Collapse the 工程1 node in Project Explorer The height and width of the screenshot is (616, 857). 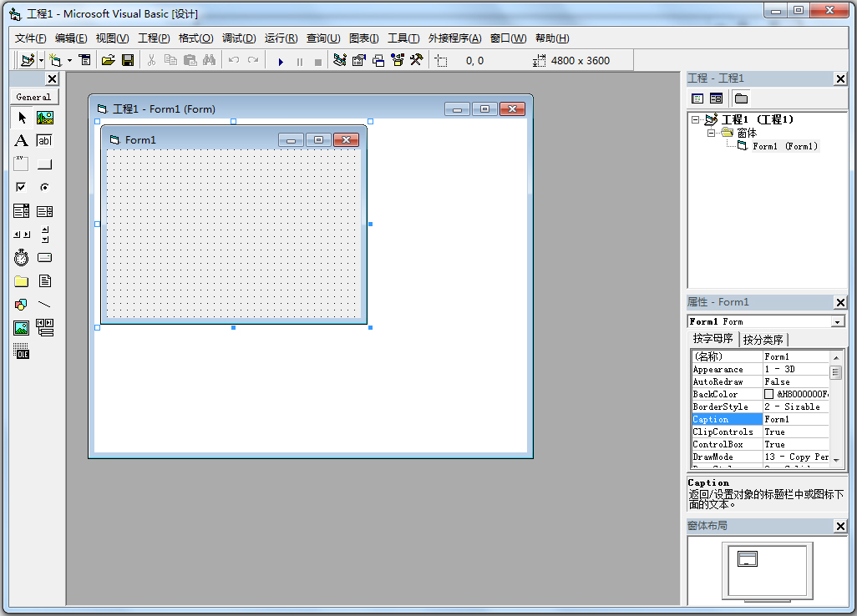695,119
